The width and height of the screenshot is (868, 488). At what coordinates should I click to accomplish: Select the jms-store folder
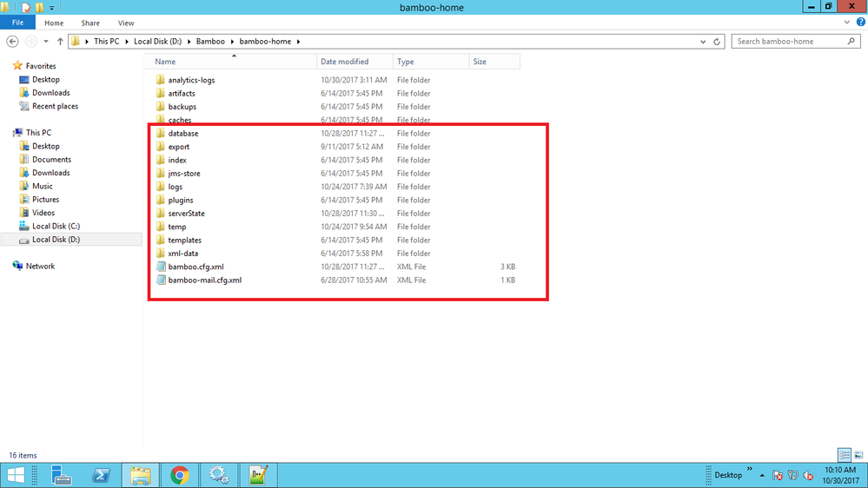(x=184, y=173)
